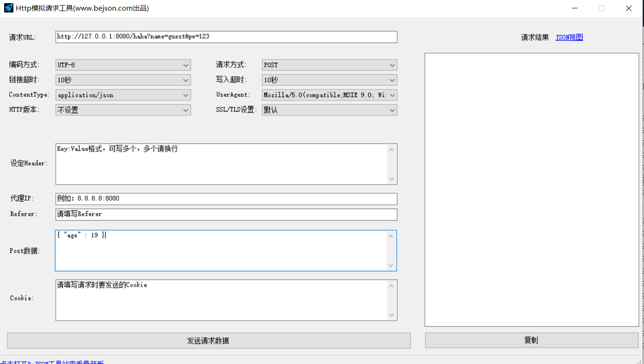
Task: Click the 代理IP input field
Action: click(x=226, y=198)
